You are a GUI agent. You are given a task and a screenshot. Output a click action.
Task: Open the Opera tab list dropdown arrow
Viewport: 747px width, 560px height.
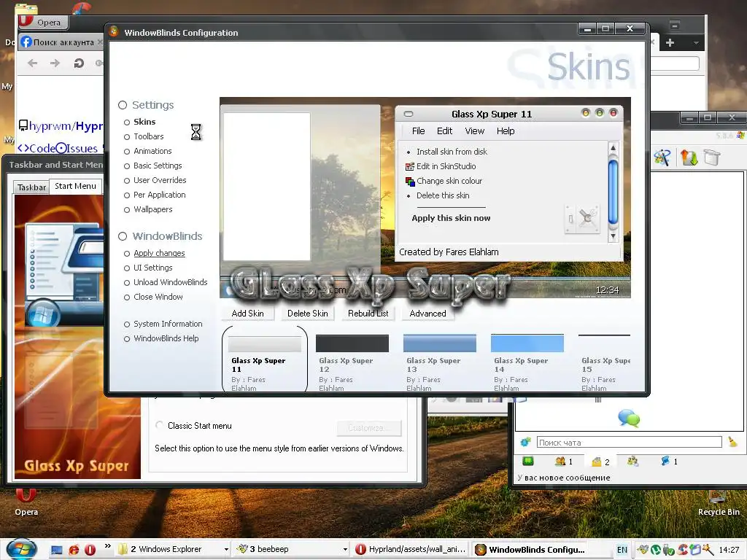point(696,43)
